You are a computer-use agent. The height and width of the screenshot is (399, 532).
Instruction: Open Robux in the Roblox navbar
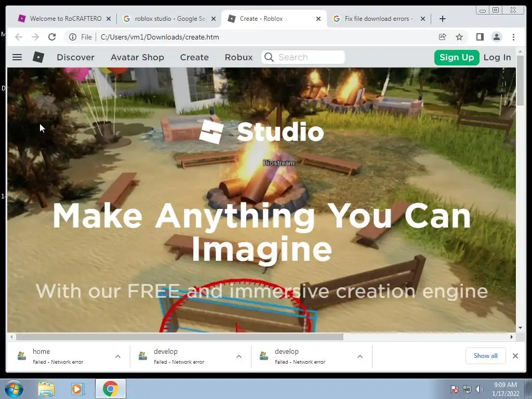click(x=239, y=57)
